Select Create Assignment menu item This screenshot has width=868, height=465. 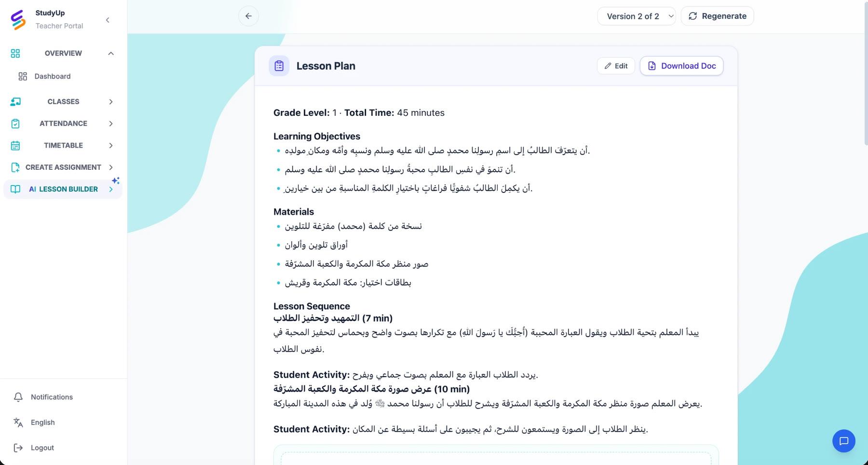point(63,167)
